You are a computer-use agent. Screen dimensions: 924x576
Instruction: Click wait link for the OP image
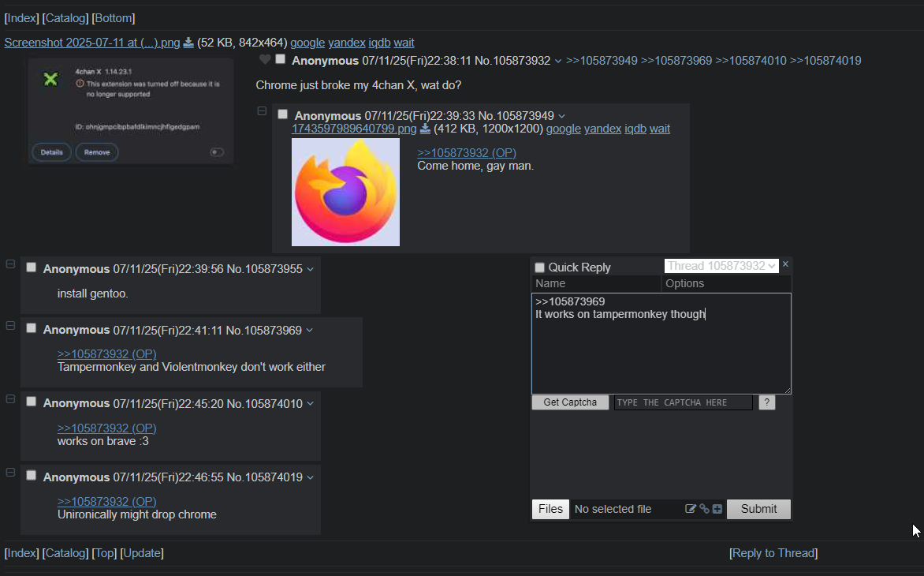(x=404, y=43)
